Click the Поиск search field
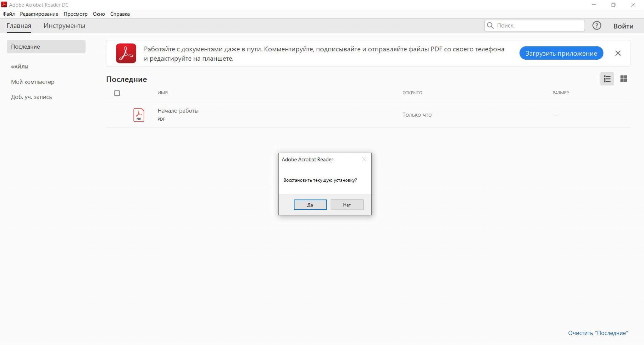644x345 pixels. (x=535, y=26)
